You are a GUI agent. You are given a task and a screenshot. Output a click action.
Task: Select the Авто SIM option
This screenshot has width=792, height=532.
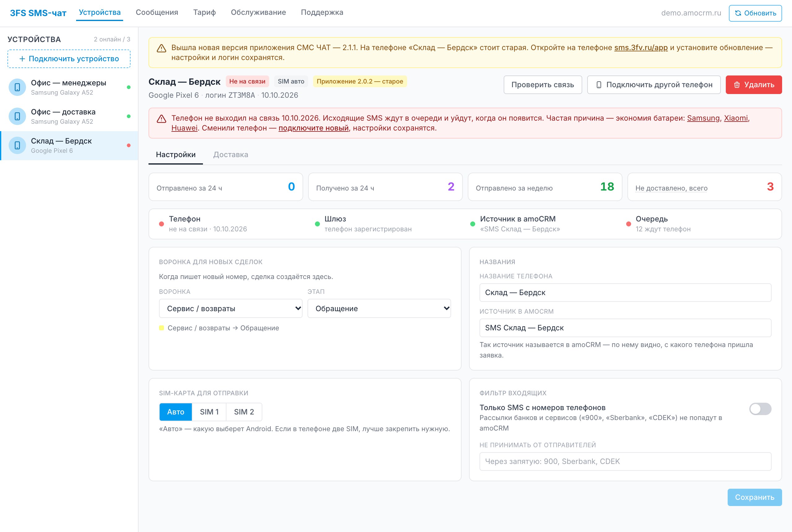click(x=176, y=412)
